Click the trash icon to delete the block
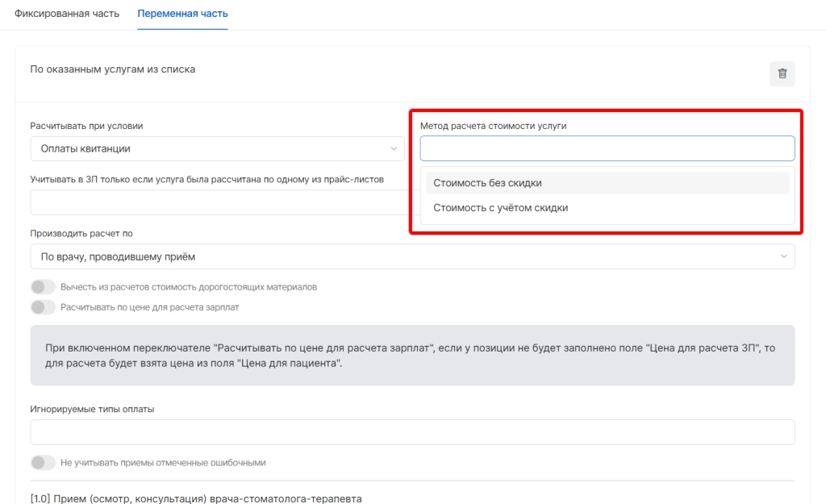Screen dimensions: 826x504 (x=782, y=73)
